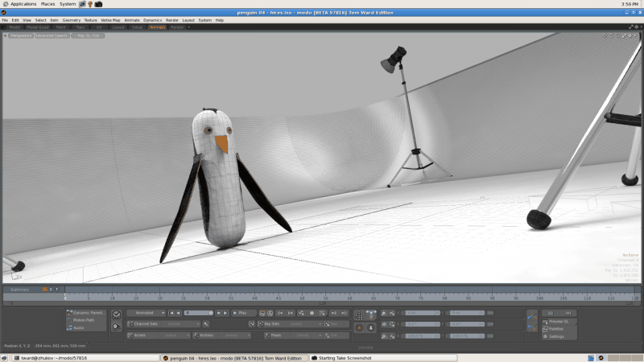Open the Advanced OpenGL shading dropdown
644x362 pixels.
tap(52, 35)
